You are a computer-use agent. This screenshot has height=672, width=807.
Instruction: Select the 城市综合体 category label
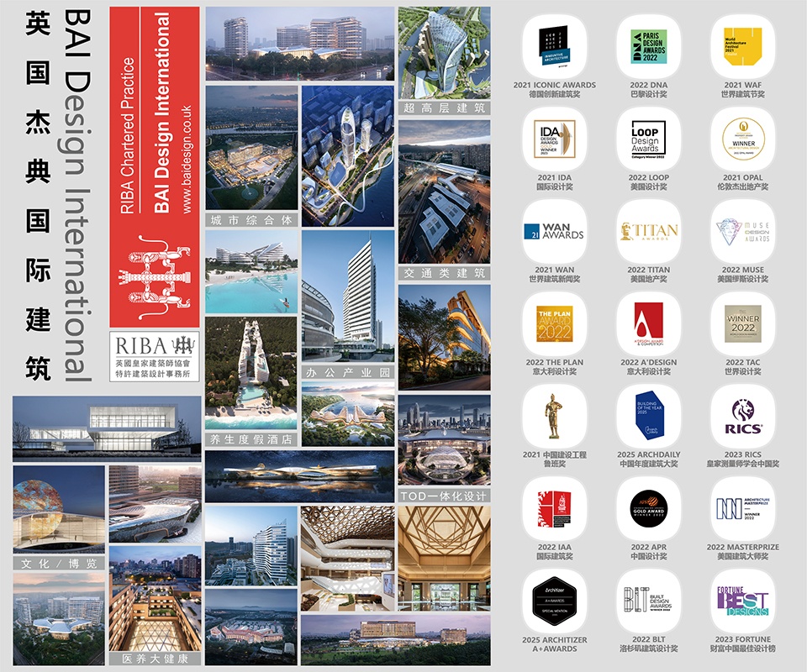click(251, 220)
